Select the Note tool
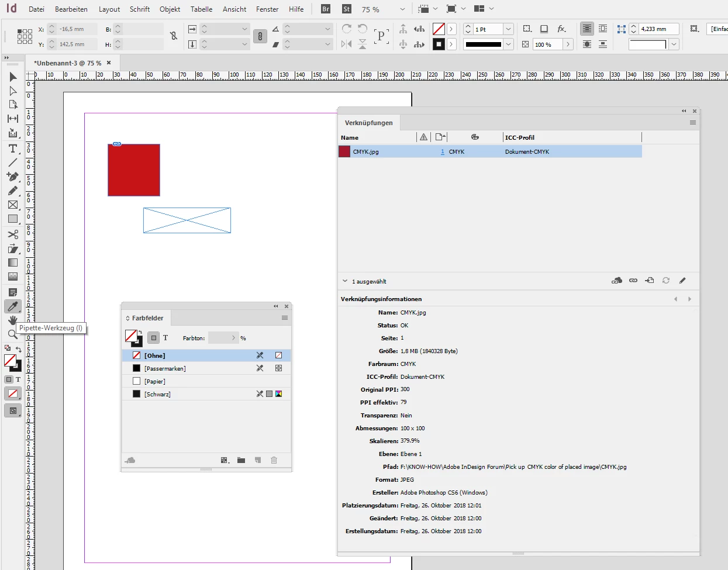728x570 pixels. [13, 292]
